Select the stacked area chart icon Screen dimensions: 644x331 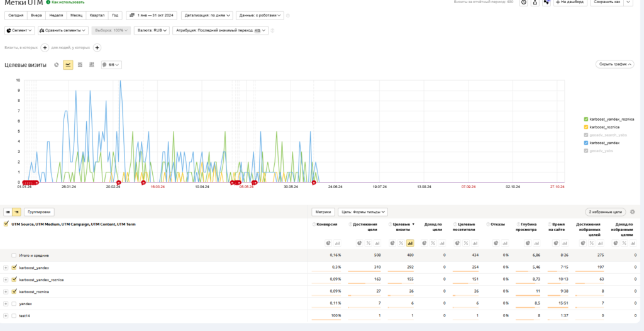[x=80, y=64]
